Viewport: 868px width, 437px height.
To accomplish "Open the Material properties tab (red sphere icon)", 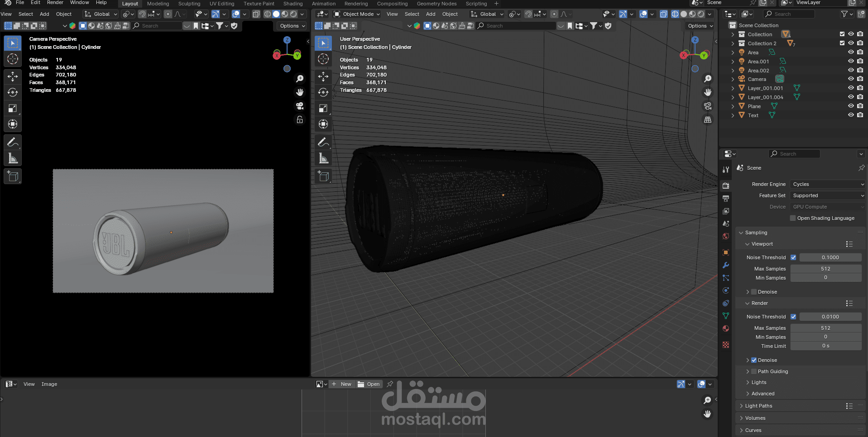I will [726, 328].
